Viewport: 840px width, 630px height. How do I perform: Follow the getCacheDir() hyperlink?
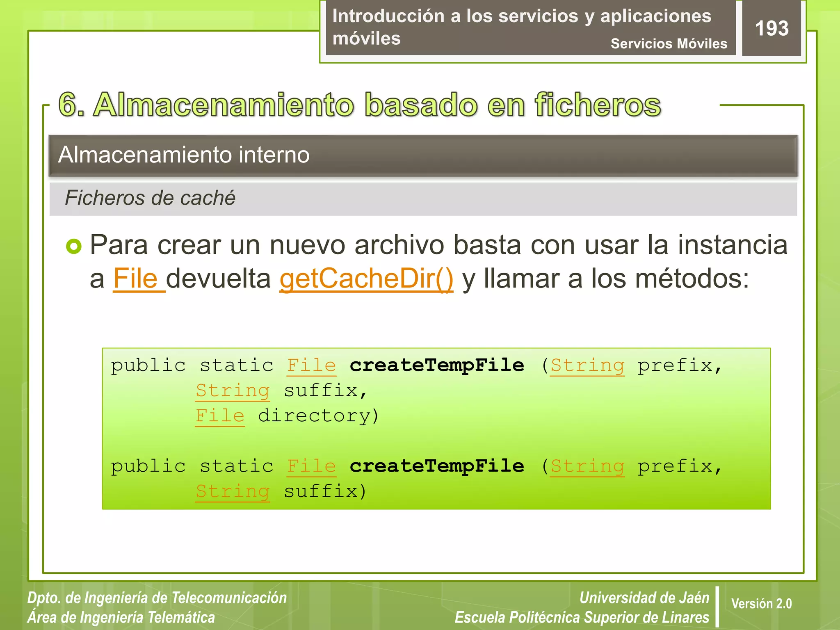click(366, 280)
